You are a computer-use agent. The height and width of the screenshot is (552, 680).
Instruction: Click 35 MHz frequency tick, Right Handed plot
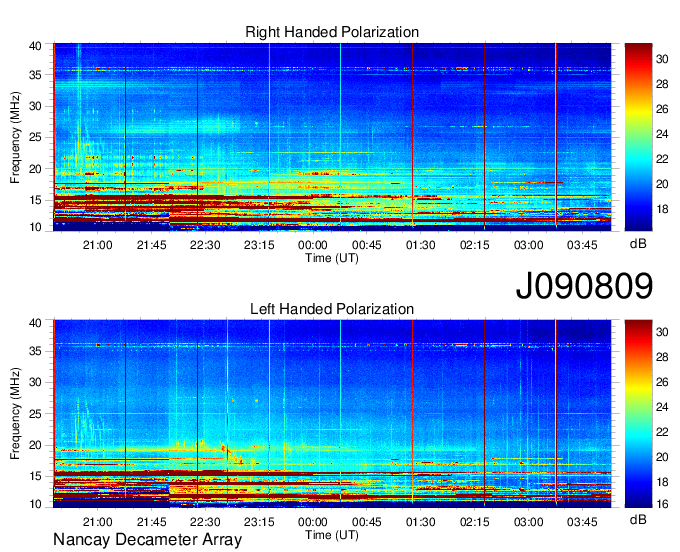coord(35,75)
